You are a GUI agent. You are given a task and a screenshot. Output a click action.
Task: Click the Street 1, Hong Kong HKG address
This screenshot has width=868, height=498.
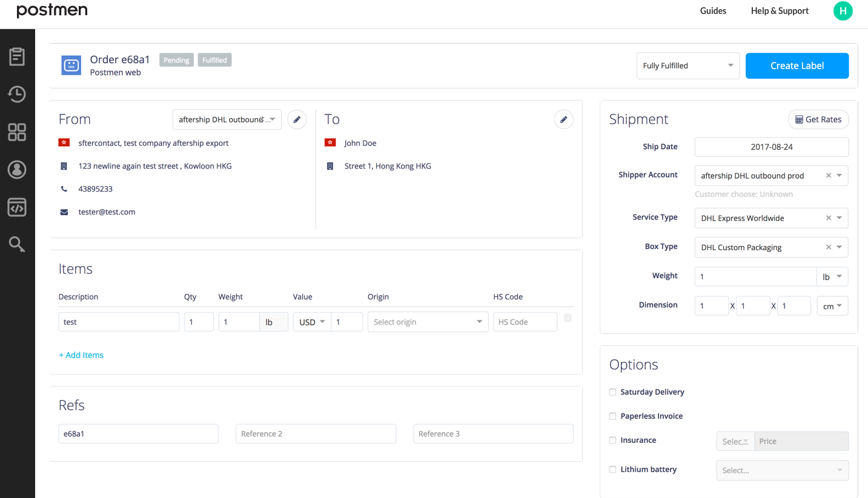click(388, 166)
